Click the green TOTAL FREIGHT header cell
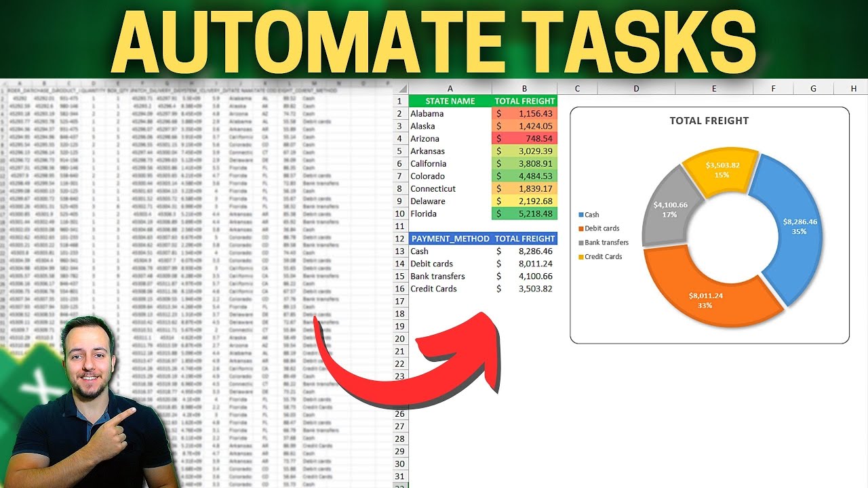This screenshot has width=868, height=488. coord(525,101)
